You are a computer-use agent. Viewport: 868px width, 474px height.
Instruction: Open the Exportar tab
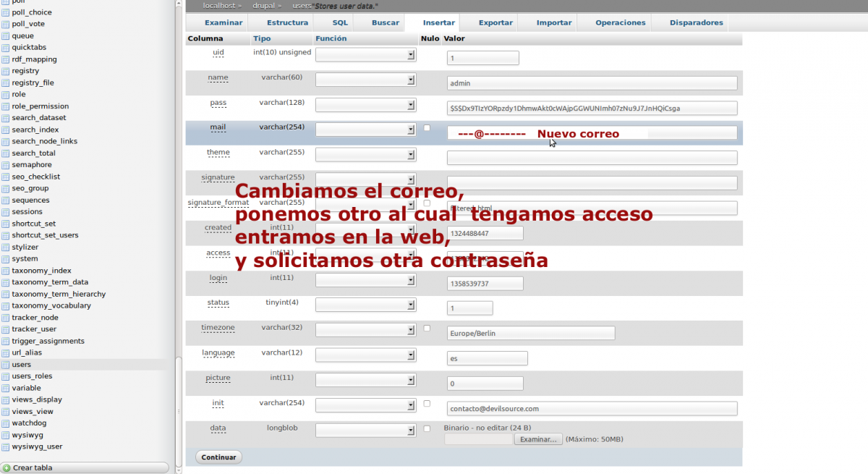click(x=495, y=22)
